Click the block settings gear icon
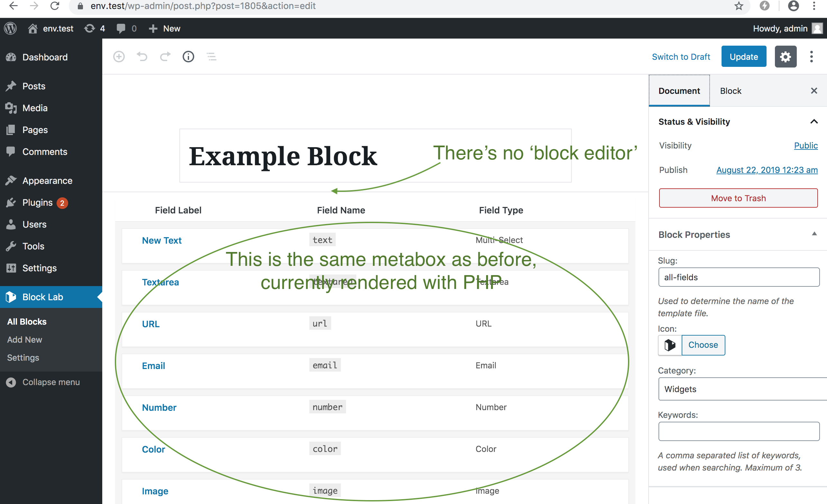Viewport: 827px width, 504px height. pyautogui.click(x=786, y=56)
